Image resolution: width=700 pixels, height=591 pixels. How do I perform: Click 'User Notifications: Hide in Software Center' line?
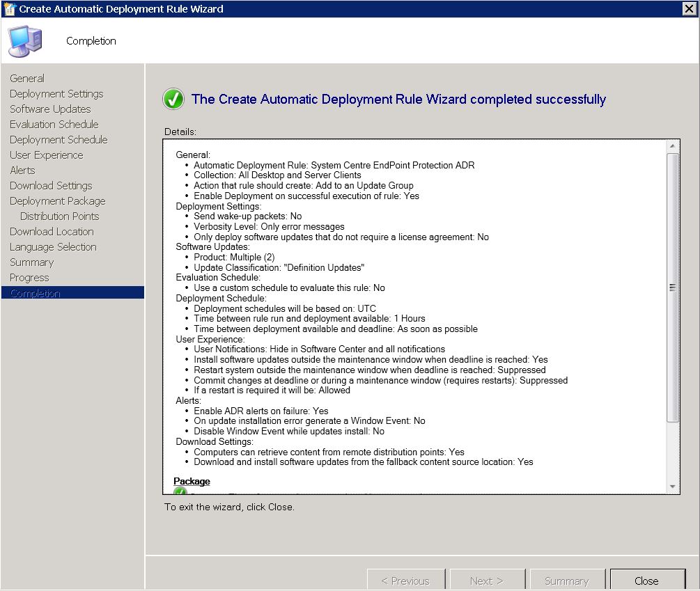[x=319, y=349]
